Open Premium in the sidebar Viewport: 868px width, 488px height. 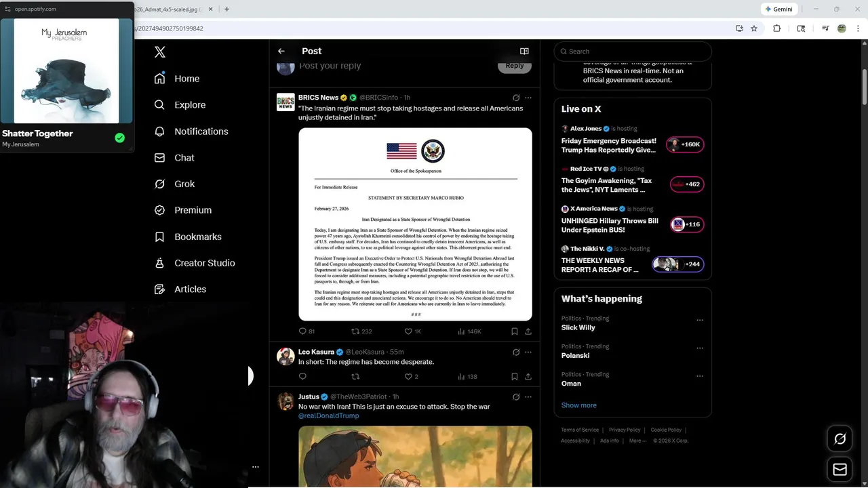[x=183, y=210]
